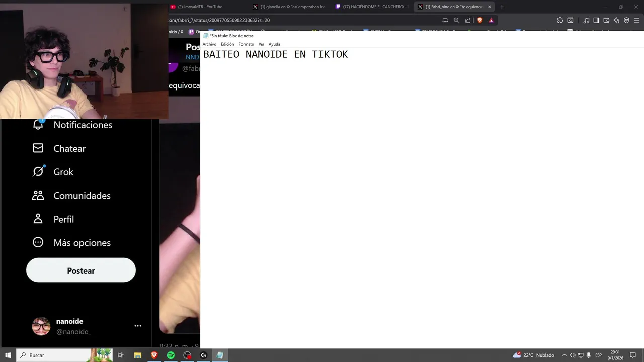Toggle the browser sidebar panel icon
Viewport: 644px width, 362px height.
pos(596,20)
